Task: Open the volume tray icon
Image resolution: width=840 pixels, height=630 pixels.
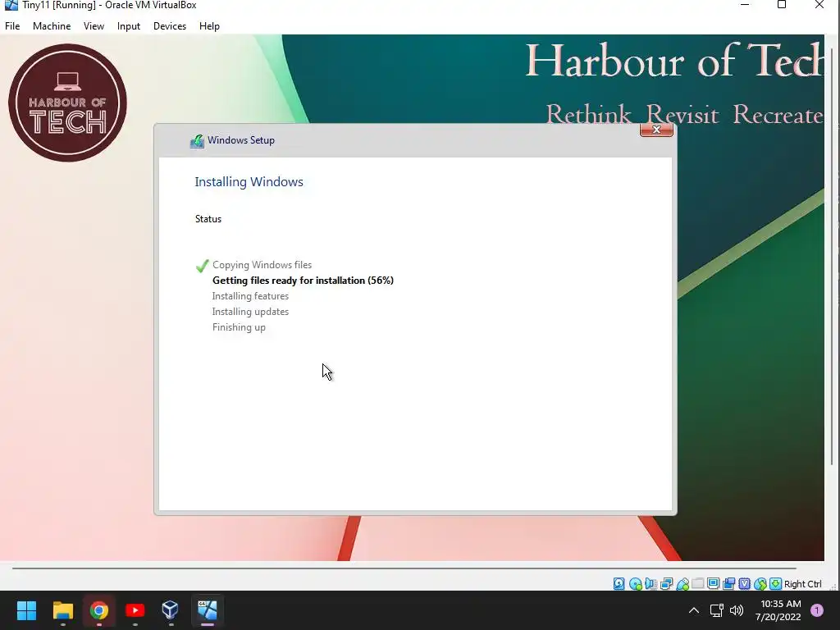Action: point(737,610)
